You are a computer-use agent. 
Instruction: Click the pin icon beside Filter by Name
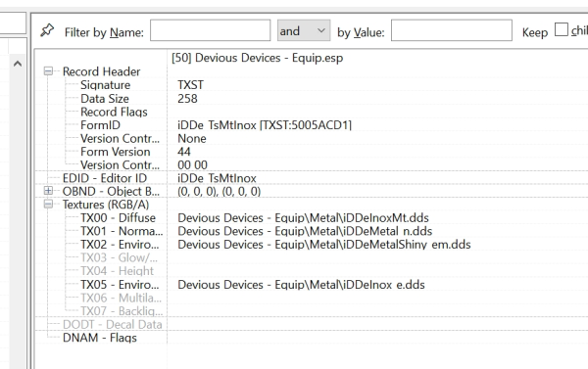(x=47, y=30)
